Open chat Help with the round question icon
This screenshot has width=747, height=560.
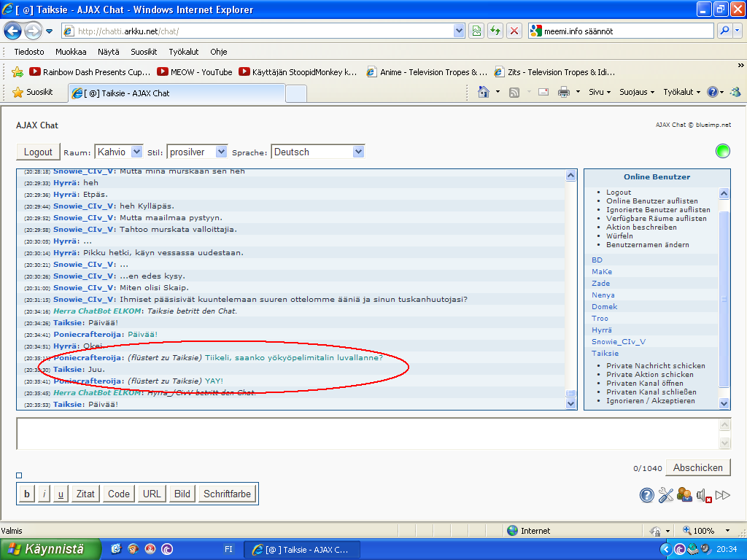pos(646,495)
